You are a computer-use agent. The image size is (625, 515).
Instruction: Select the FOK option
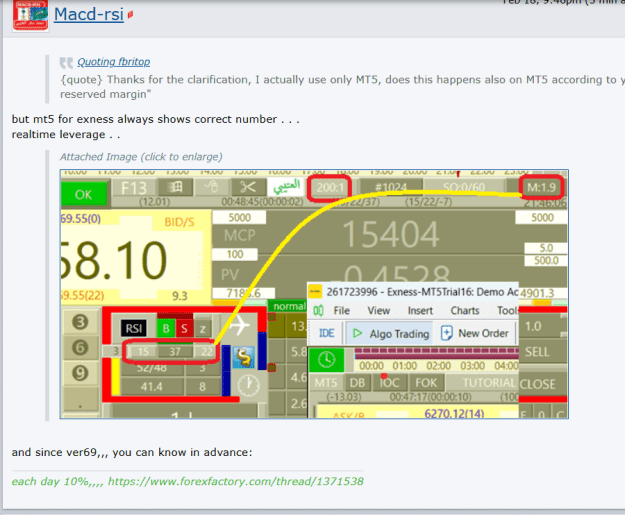pyautogui.click(x=426, y=383)
